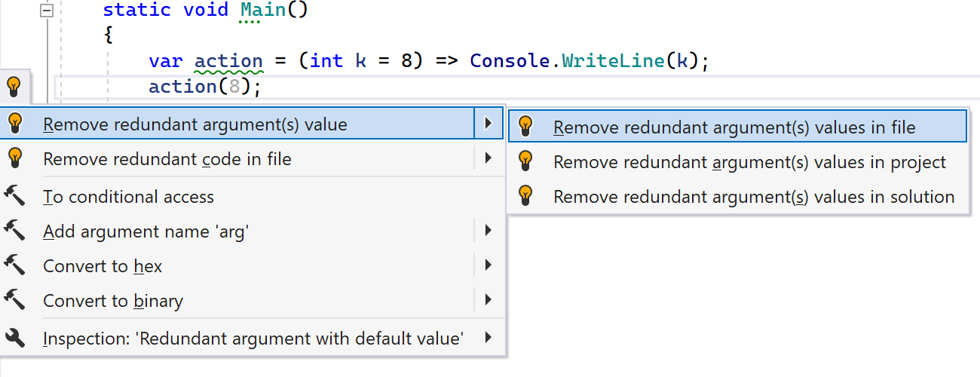Click the wrench icon beside the Inspection entry
Screen dimensions: 980x377
14,338
